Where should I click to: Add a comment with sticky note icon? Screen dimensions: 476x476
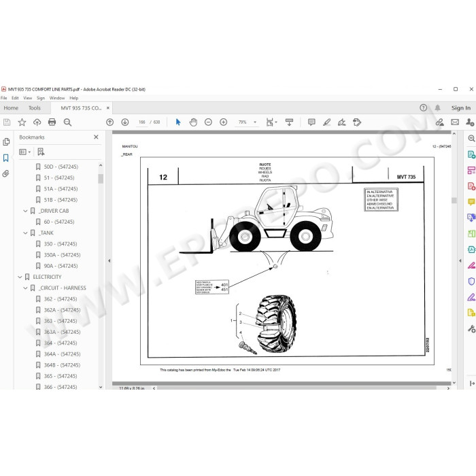(x=311, y=122)
